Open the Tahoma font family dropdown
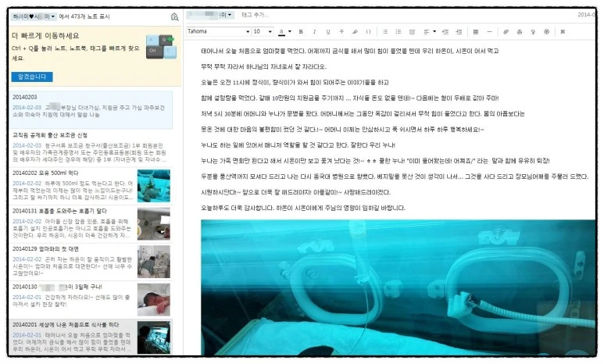 [219, 31]
